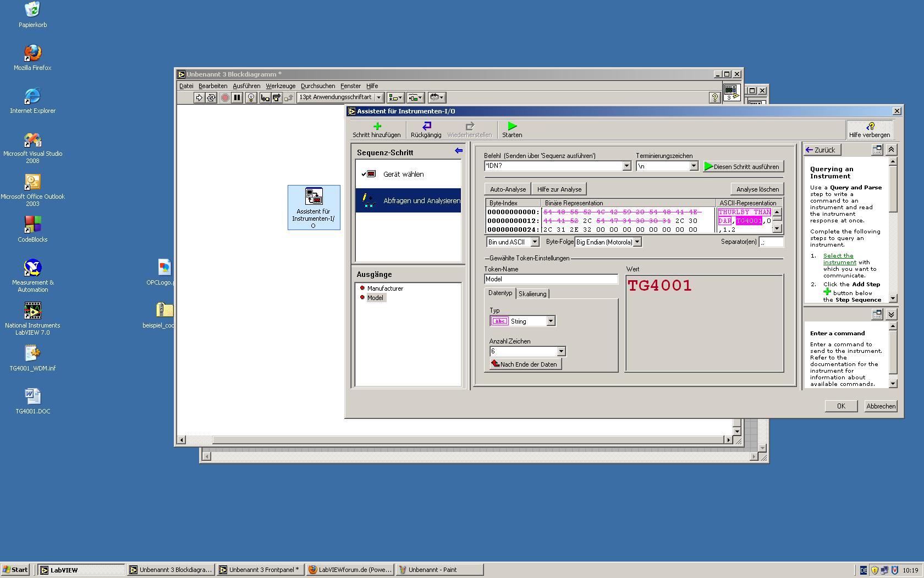
Task: Click Hilfe zur Analyse button
Action: 559,189
